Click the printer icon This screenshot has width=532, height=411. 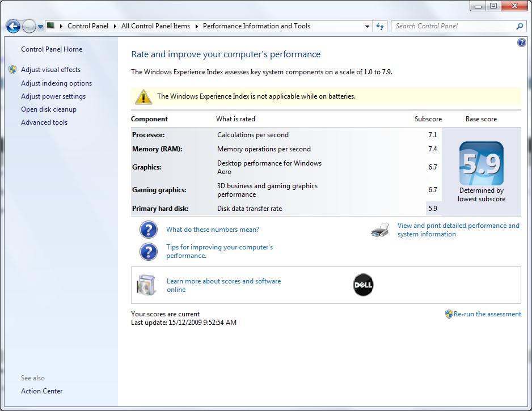(380, 230)
